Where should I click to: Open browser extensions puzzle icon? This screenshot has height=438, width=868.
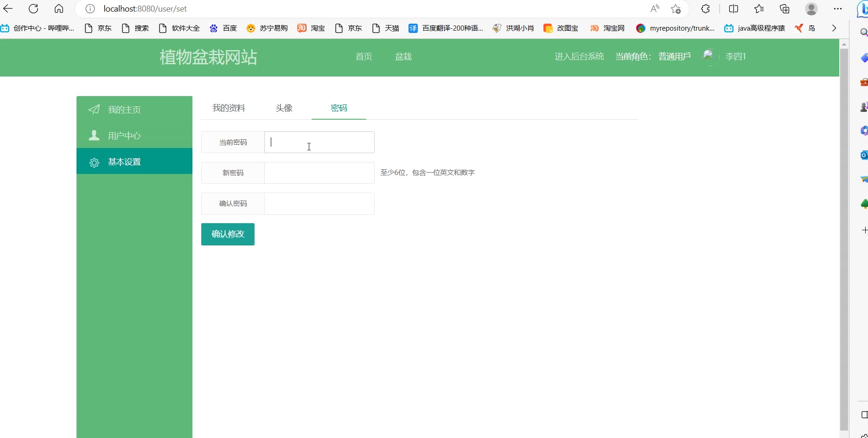pos(705,9)
